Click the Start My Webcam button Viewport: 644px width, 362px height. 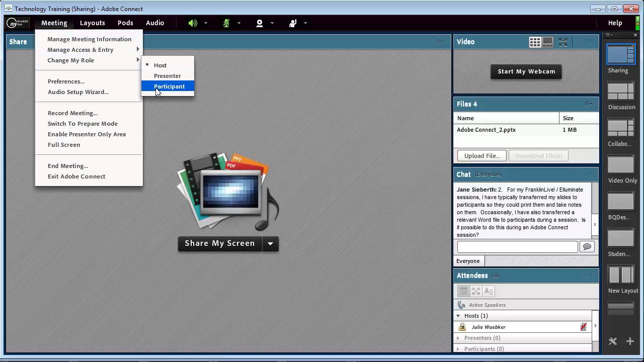click(526, 71)
